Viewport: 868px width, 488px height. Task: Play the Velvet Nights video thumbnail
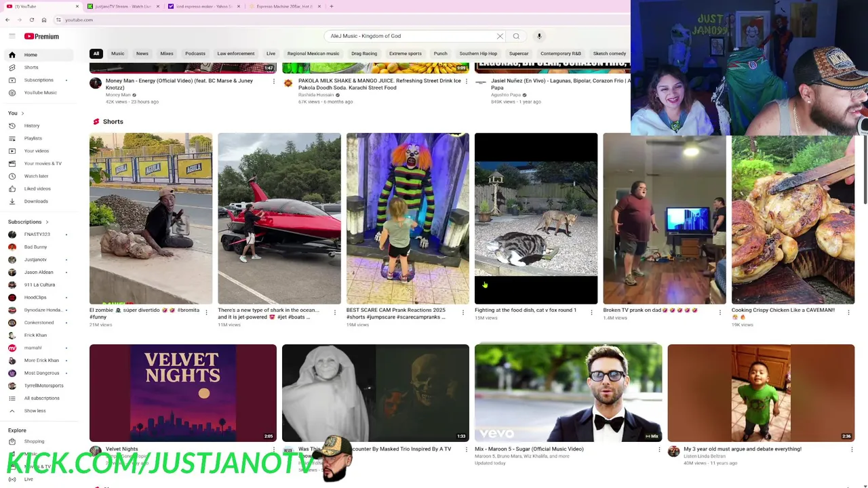coord(183,392)
